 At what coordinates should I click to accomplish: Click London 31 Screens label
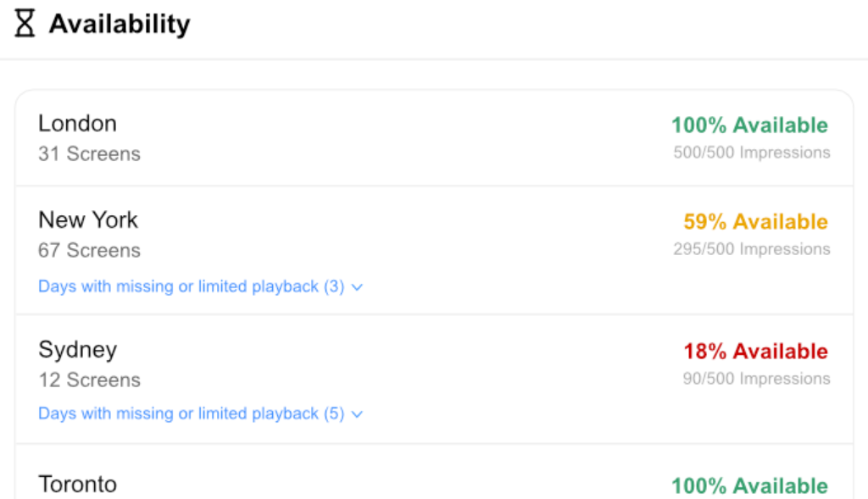89,154
